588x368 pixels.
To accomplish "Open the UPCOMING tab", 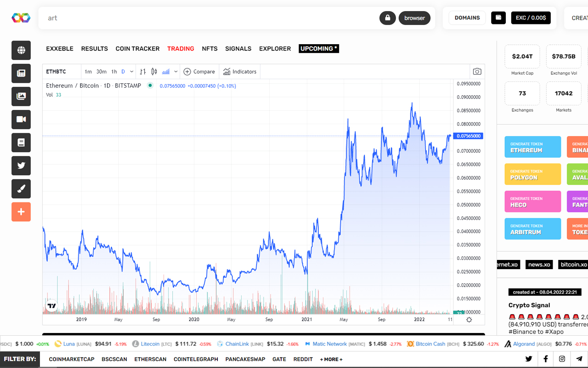I will 319,48.
